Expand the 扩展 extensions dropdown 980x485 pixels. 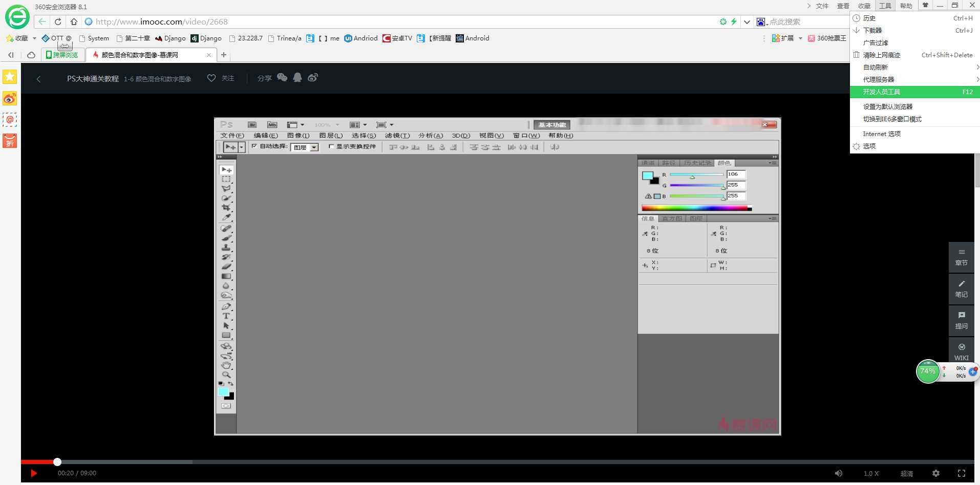click(x=800, y=38)
